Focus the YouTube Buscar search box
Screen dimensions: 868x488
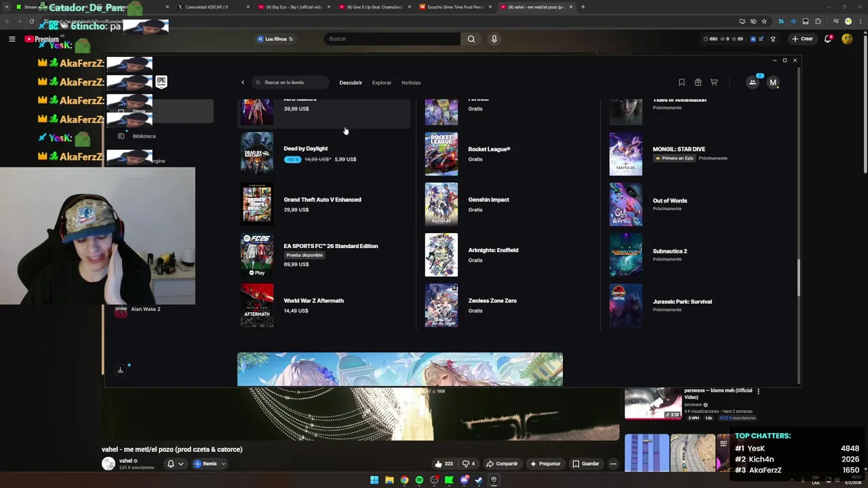392,39
